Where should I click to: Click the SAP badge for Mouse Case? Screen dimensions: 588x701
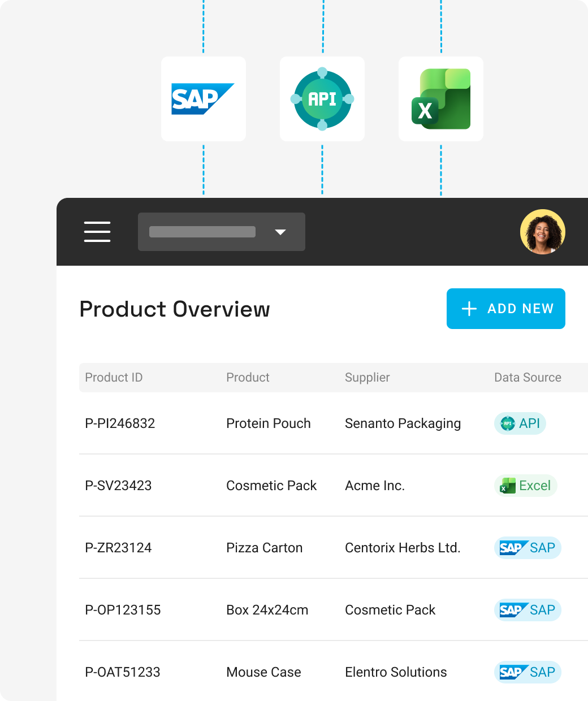coord(528,672)
